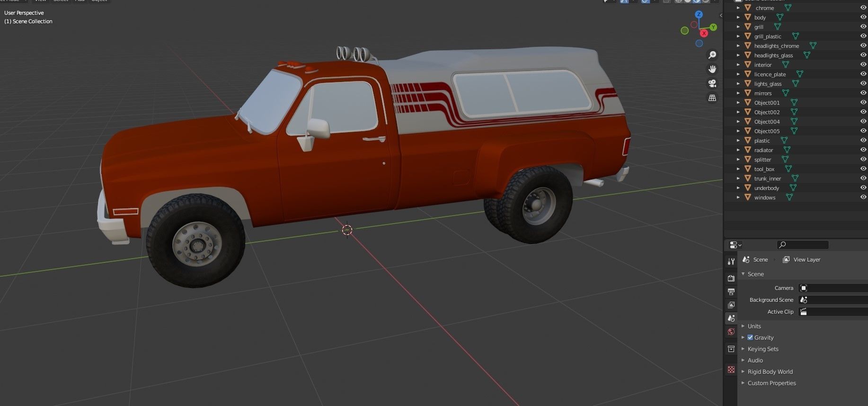Screen dimensions: 868x406
Task: Toggle camera view with the camera icon
Action: 712,83
